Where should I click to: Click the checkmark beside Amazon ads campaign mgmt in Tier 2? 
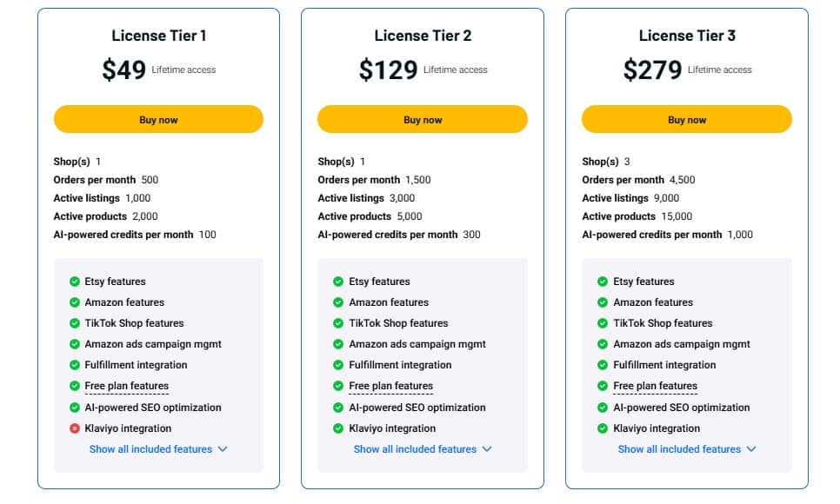click(340, 344)
